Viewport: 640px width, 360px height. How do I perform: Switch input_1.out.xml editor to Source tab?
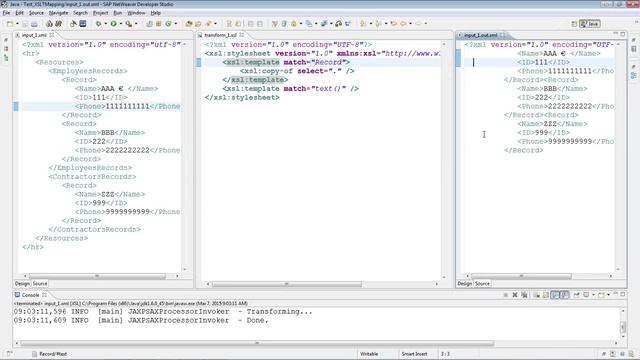(x=482, y=283)
